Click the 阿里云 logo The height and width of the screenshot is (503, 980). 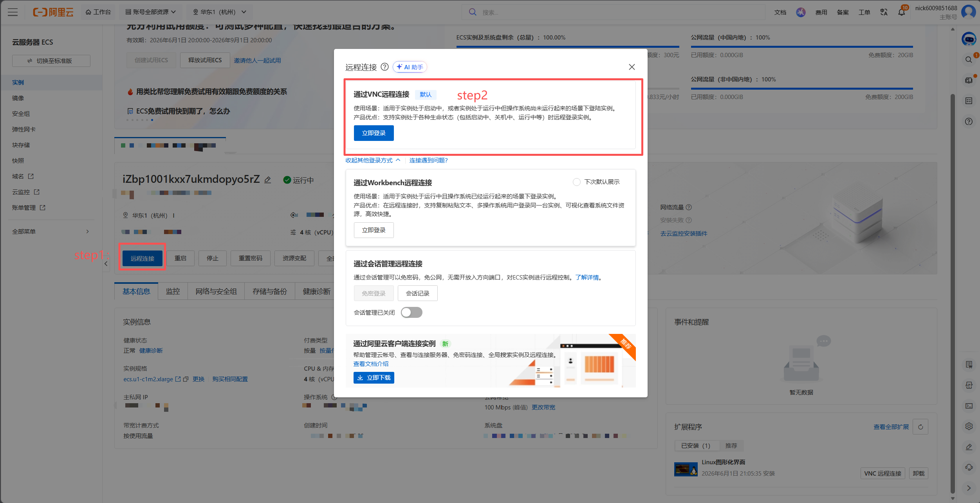pyautogui.click(x=53, y=12)
